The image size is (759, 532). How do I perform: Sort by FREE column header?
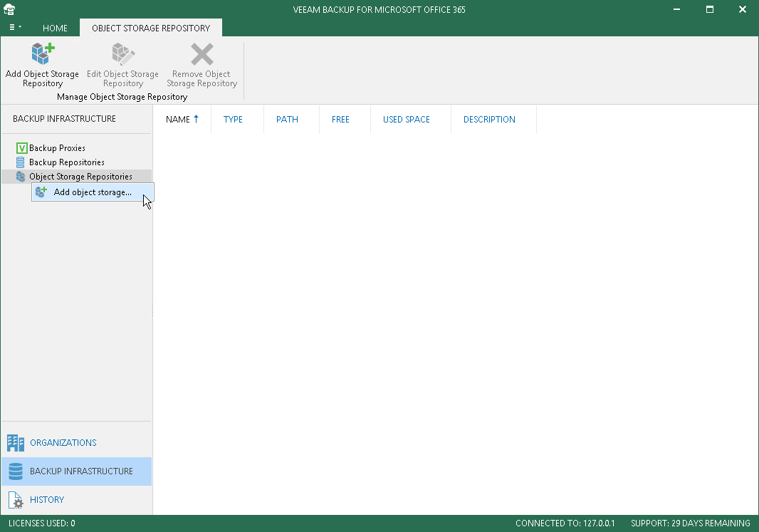coord(340,119)
